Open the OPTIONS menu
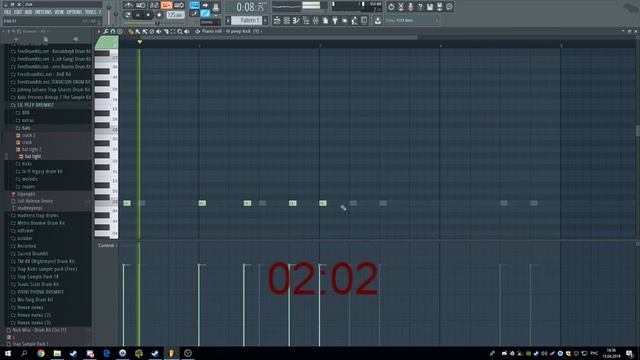Image resolution: width=640 pixels, height=360 pixels. [x=74, y=12]
